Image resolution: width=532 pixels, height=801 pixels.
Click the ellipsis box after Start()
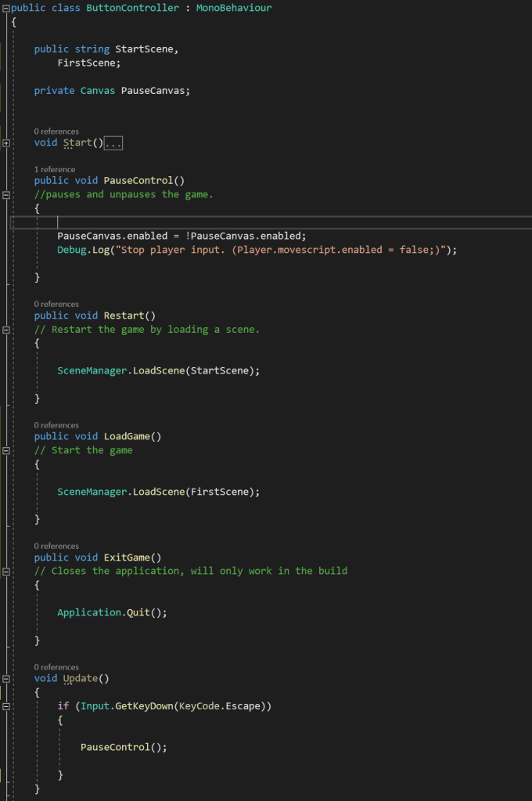click(113, 143)
